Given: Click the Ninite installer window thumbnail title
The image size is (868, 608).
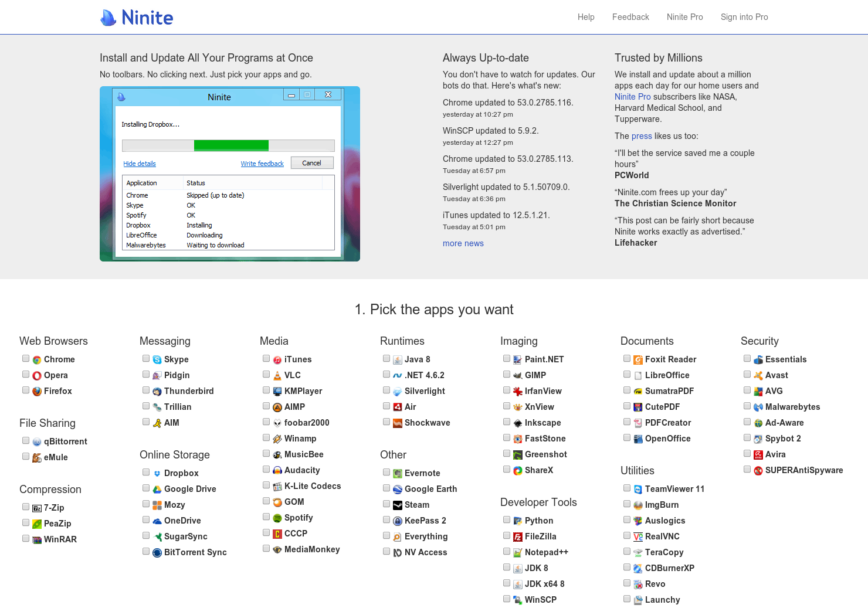Looking at the screenshot, I should point(219,97).
